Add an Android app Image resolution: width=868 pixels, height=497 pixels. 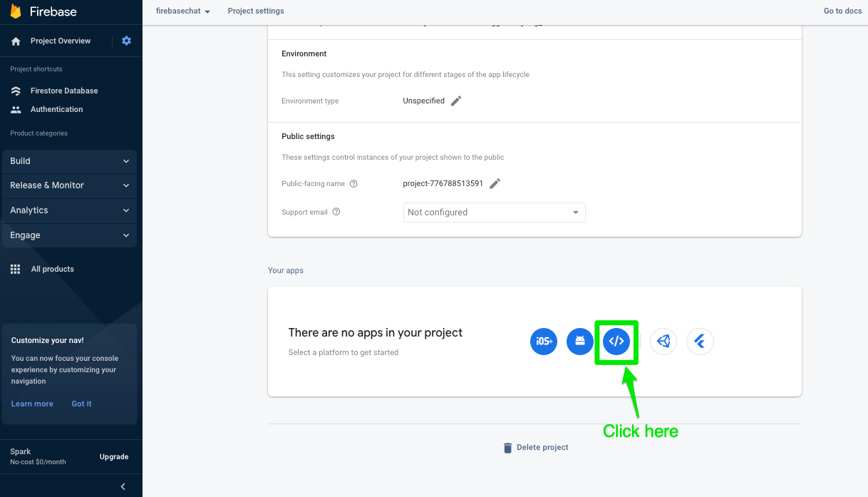coord(580,342)
